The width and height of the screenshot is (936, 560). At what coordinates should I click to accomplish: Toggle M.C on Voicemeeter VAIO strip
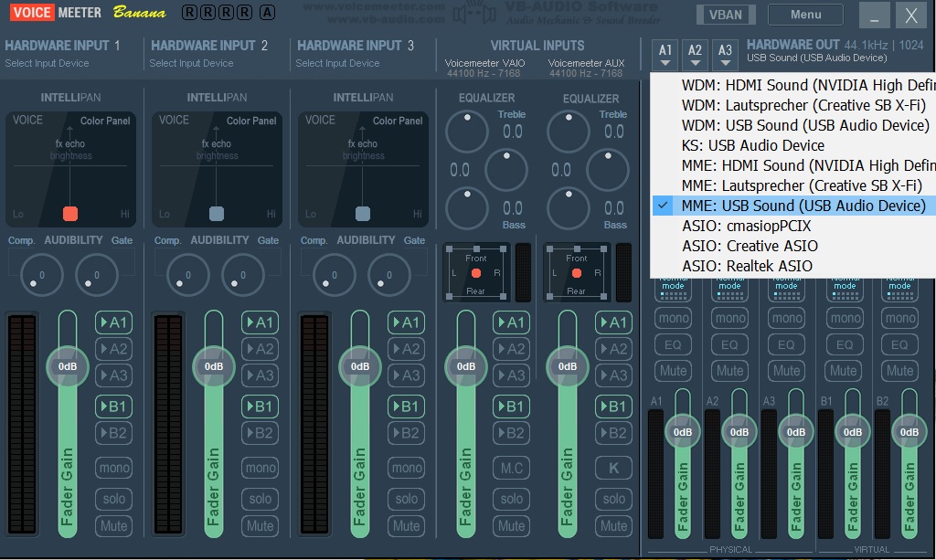pos(511,468)
